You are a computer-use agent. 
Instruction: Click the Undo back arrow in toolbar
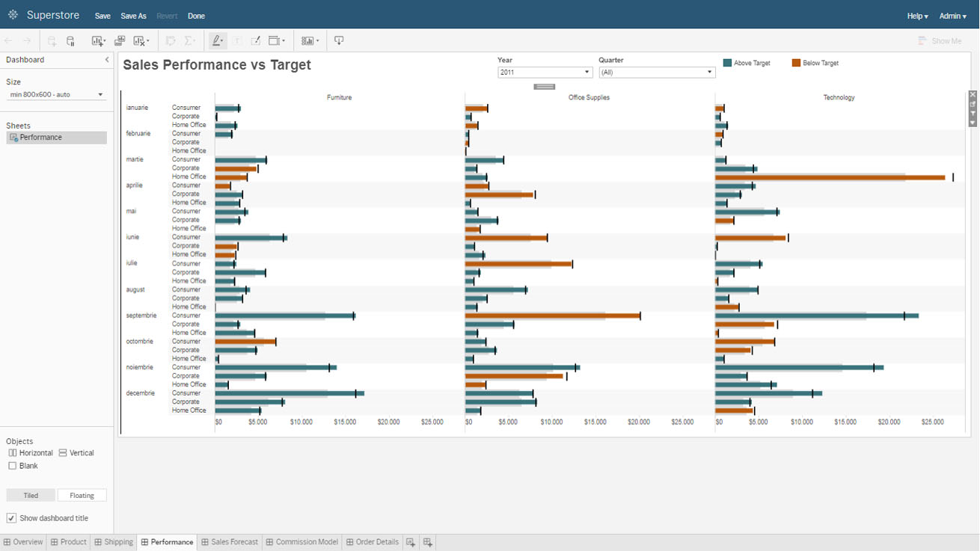[x=9, y=41]
